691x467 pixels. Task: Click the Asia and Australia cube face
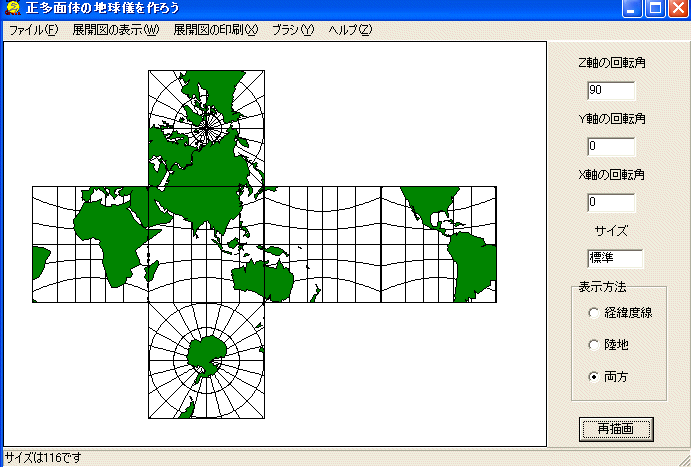(x=206, y=245)
